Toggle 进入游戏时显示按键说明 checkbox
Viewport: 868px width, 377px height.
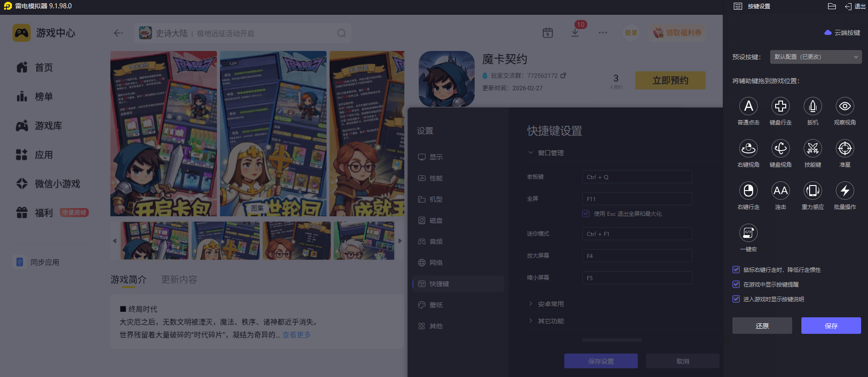[736, 299]
